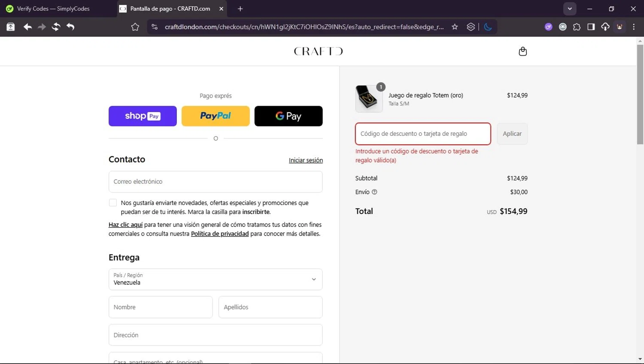The width and height of the screenshot is (644, 364).
Task: Click the upload-box icon at toolbar left
Action: tap(11, 27)
